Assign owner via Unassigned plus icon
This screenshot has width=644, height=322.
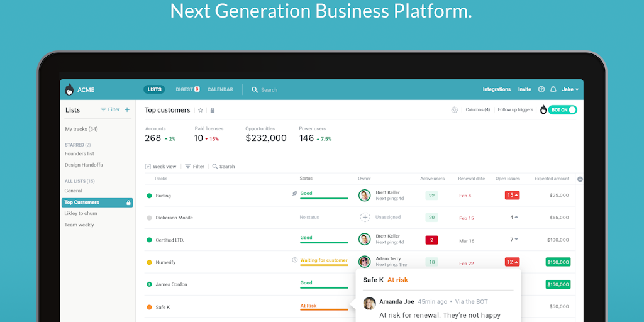click(365, 217)
